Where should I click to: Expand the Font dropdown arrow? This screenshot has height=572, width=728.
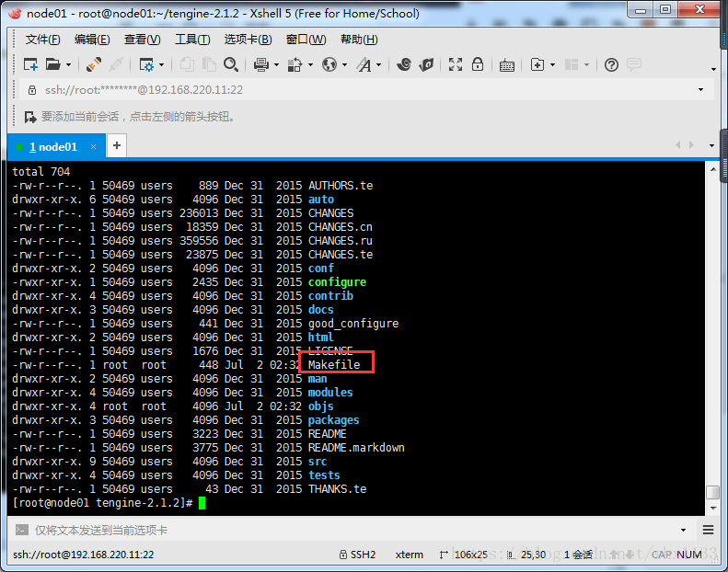click(x=379, y=65)
